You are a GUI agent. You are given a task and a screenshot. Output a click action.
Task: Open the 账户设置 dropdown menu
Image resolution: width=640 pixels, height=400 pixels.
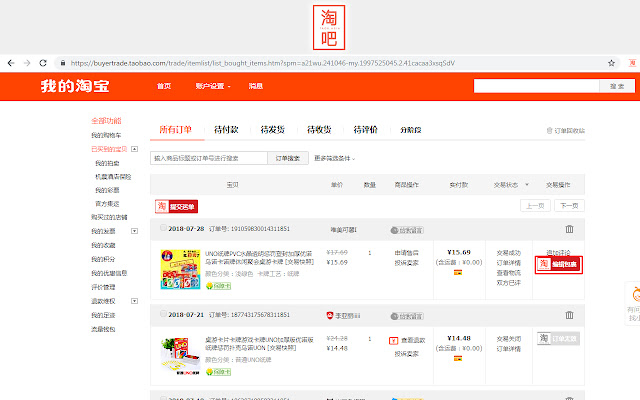(213, 86)
